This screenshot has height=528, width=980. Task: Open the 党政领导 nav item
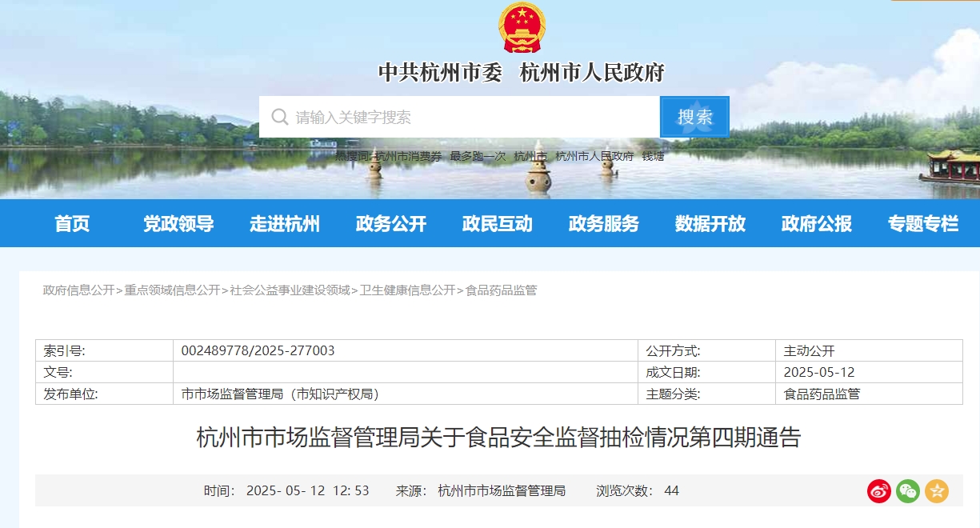(x=178, y=224)
